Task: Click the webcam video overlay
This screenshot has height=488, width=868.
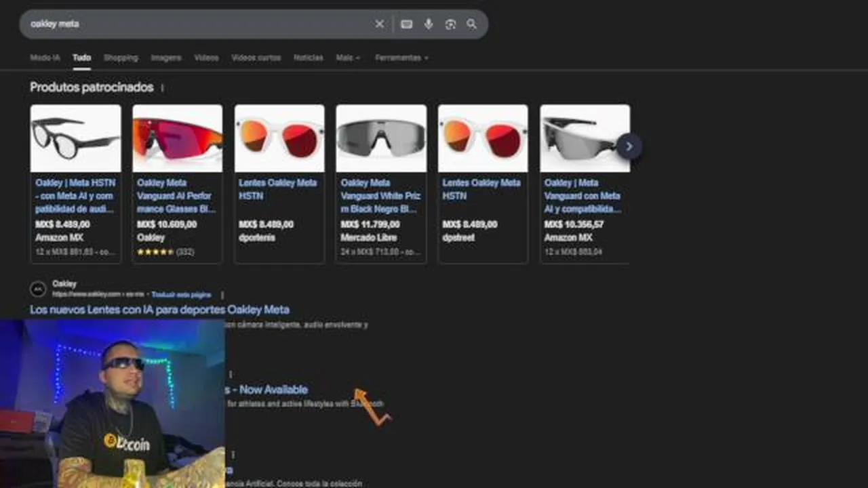Action: [112, 404]
